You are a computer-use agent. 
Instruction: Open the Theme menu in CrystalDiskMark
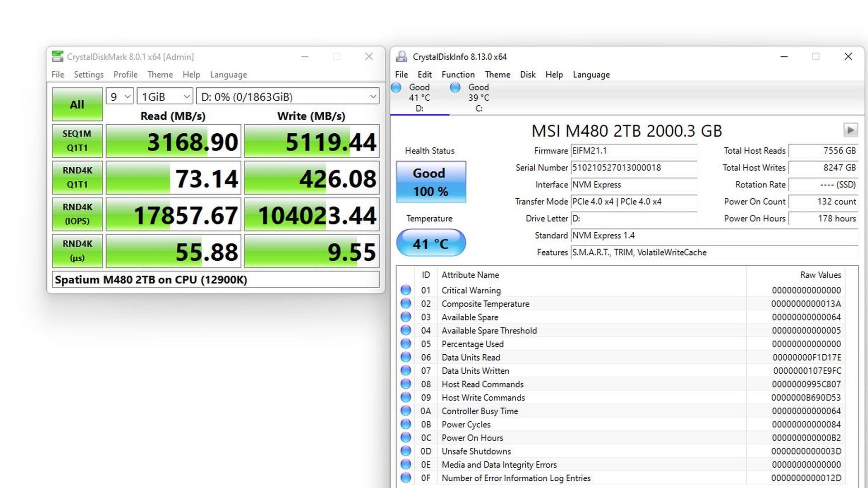(160, 75)
